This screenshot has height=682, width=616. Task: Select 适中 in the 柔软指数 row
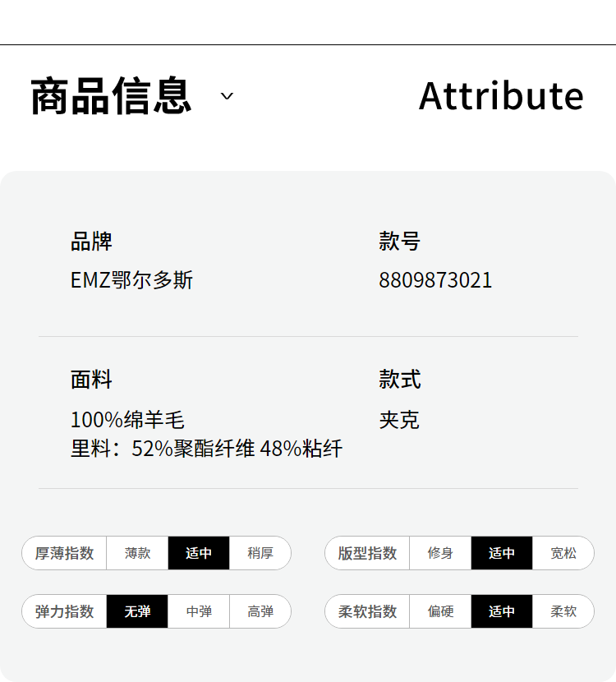(502, 611)
